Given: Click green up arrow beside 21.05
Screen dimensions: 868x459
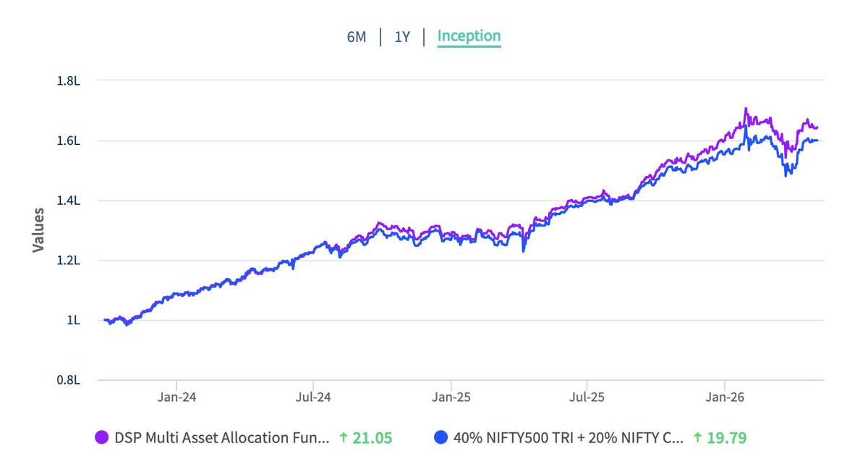Looking at the screenshot, I should coord(344,437).
